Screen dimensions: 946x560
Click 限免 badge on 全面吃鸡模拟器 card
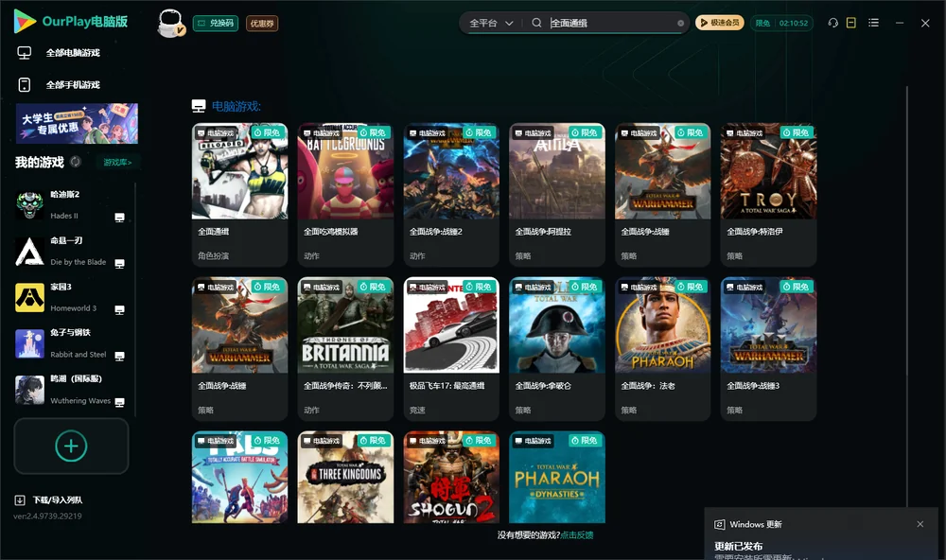click(x=374, y=132)
